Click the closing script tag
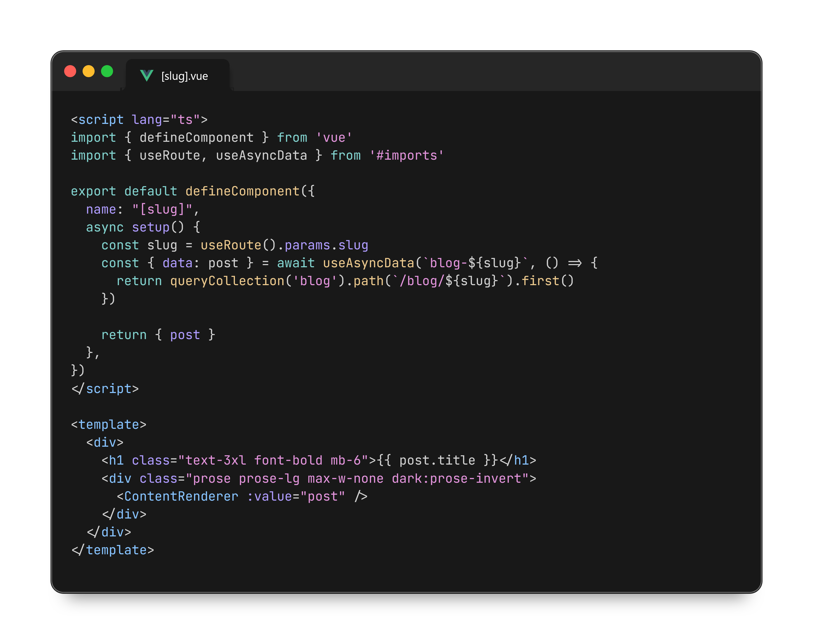Viewport: 813px width, 644px height. point(105,389)
